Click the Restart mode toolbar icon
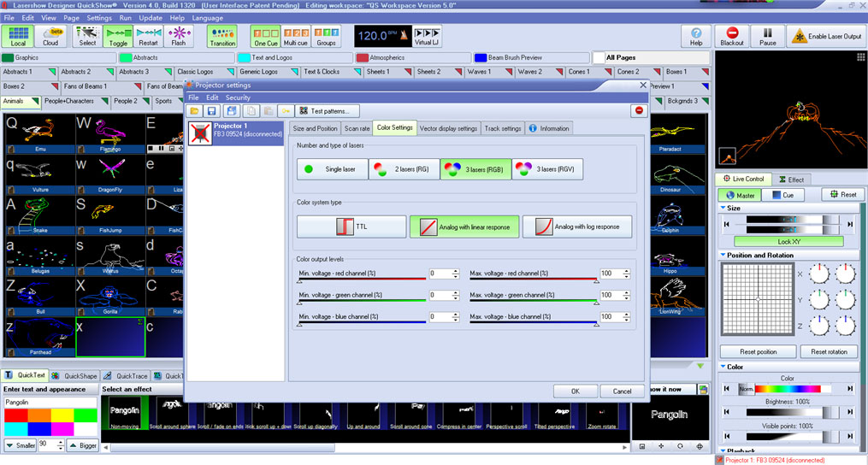Screen dimensions: 868x465 148,36
